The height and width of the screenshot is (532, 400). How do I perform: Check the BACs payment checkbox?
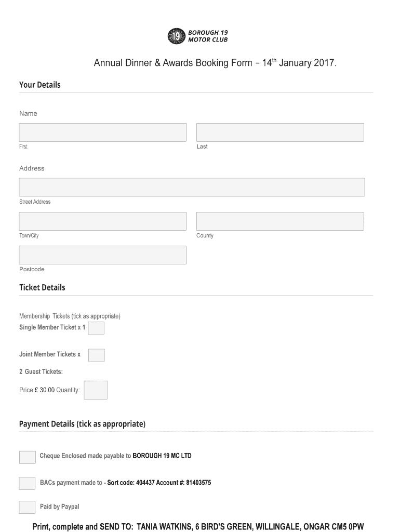(x=27, y=483)
